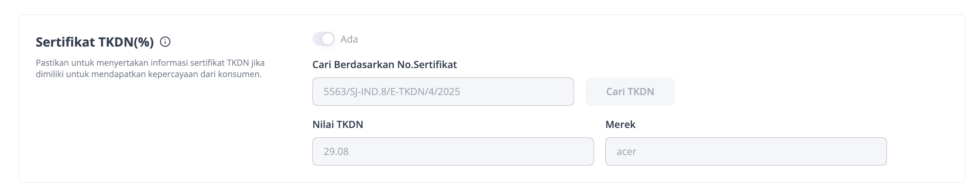Click the info icon beside Sertifikat TKDN(%)
This screenshot has height=191, width=980.
coord(165,42)
